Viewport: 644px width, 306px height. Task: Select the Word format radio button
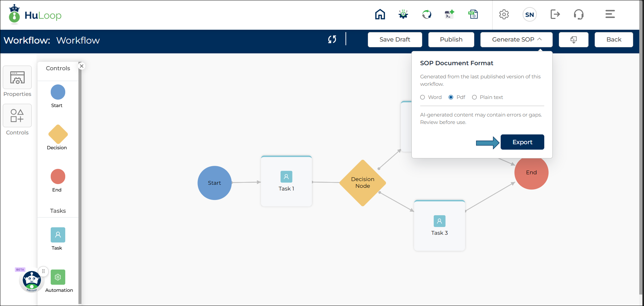coord(423,97)
